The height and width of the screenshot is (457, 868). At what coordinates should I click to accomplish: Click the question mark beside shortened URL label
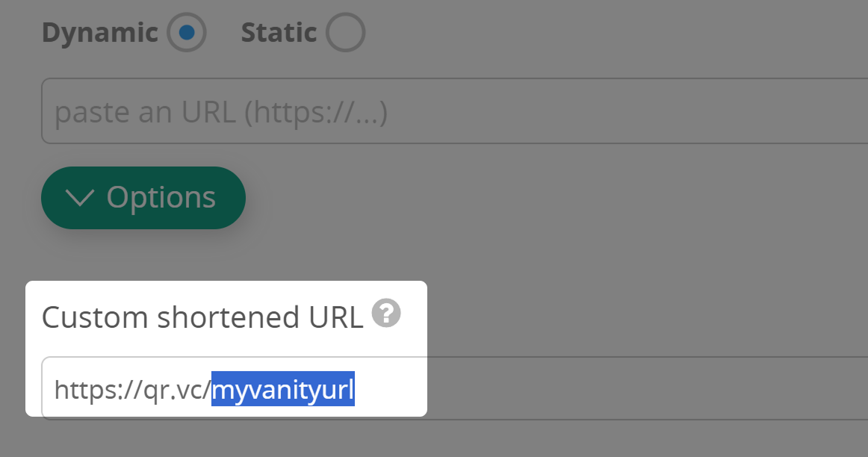point(386,313)
